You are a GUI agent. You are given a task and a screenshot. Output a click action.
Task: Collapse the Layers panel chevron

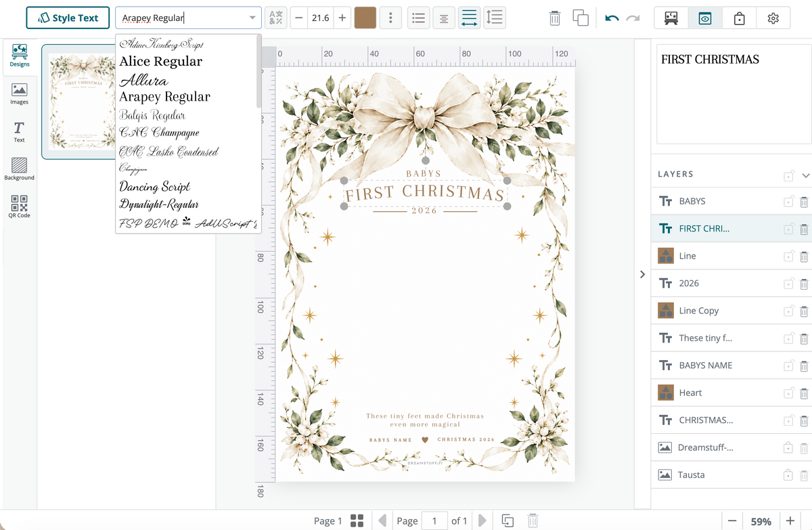pos(805,175)
